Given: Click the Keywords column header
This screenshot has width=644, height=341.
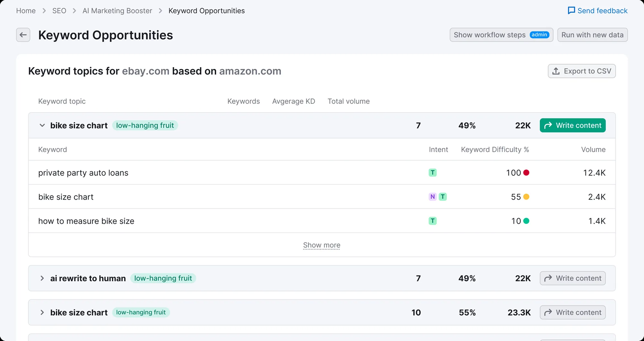Looking at the screenshot, I should pyautogui.click(x=243, y=101).
